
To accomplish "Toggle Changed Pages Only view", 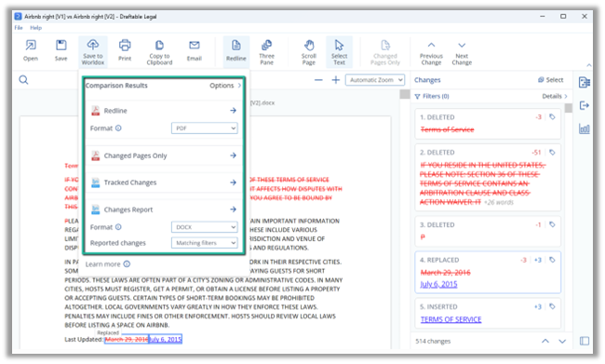I will tap(385, 52).
